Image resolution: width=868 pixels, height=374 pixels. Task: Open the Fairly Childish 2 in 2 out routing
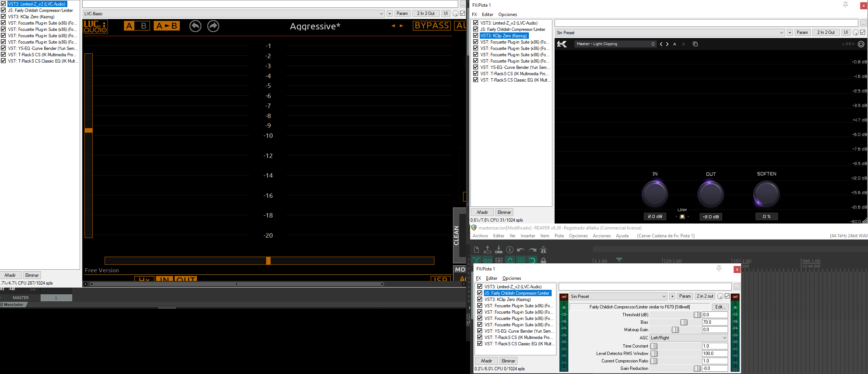[x=705, y=296]
